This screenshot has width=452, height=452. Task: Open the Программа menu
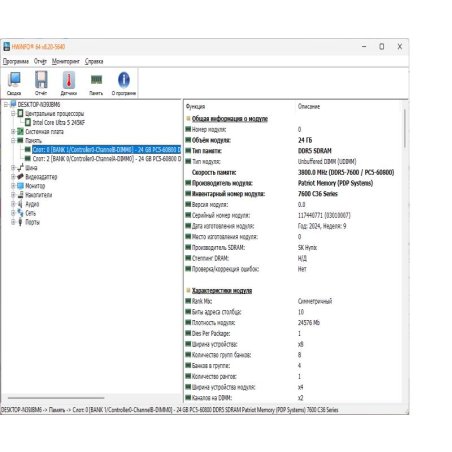click(x=16, y=61)
